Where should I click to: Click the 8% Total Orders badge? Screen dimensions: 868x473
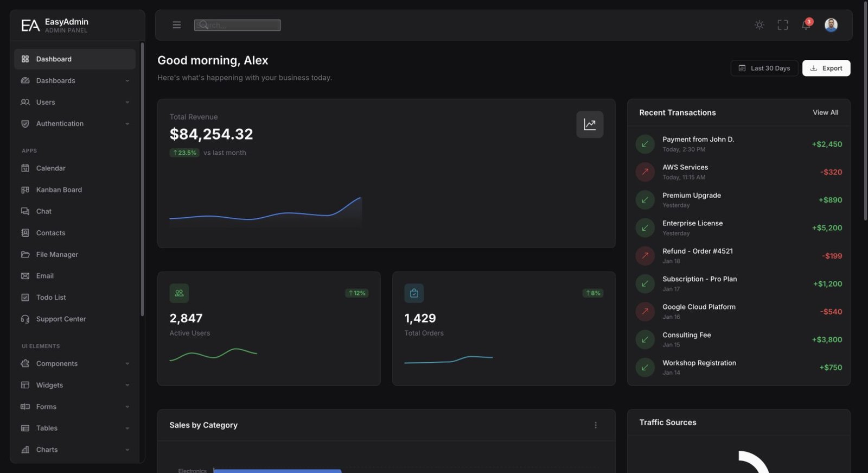(592, 293)
